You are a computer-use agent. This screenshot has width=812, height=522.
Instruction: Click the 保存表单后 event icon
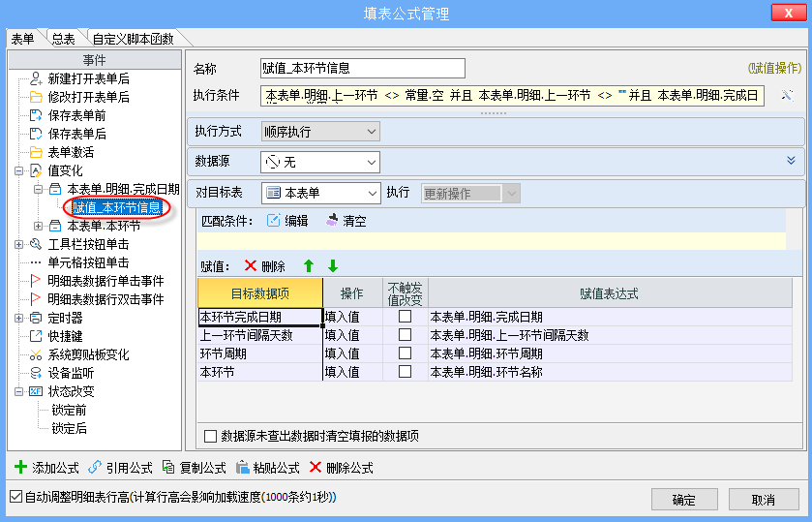tap(36, 134)
